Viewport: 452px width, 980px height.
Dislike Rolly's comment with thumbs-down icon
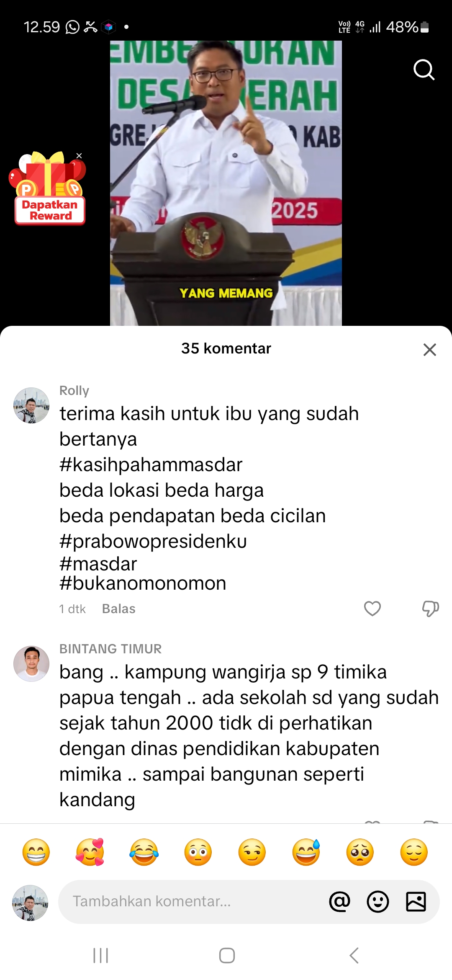[x=430, y=609]
